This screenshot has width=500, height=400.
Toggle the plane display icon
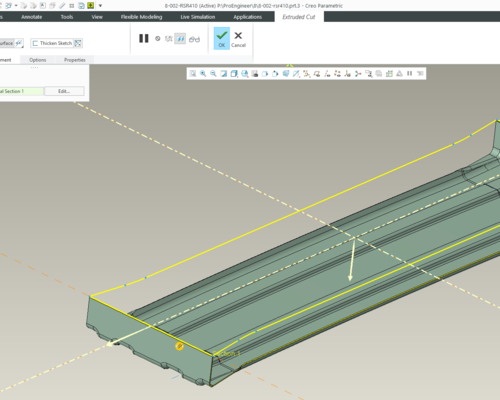tap(317, 74)
